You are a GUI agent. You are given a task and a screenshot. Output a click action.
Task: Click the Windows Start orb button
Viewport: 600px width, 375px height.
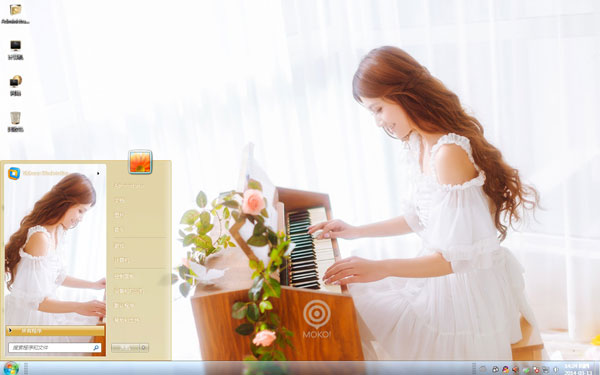tap(11, 368)
